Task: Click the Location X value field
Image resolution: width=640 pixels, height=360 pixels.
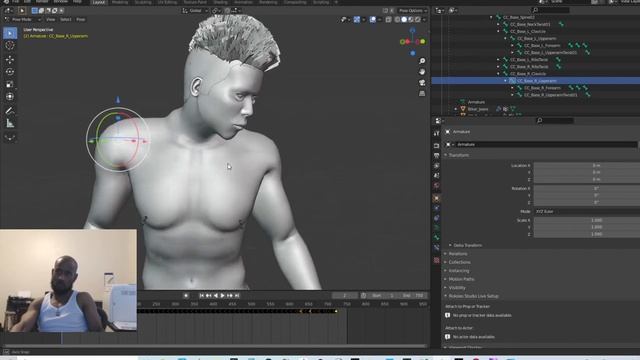Action: [x=587, y=165]
